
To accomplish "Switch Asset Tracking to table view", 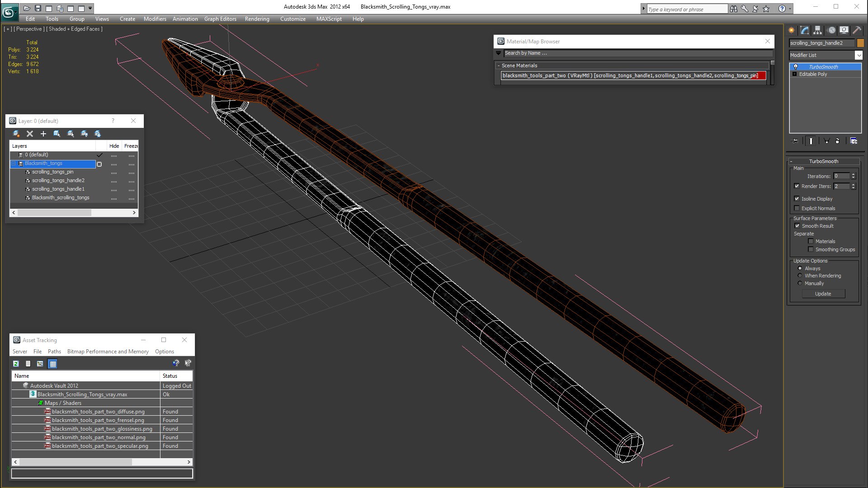I will pos(53,364).
